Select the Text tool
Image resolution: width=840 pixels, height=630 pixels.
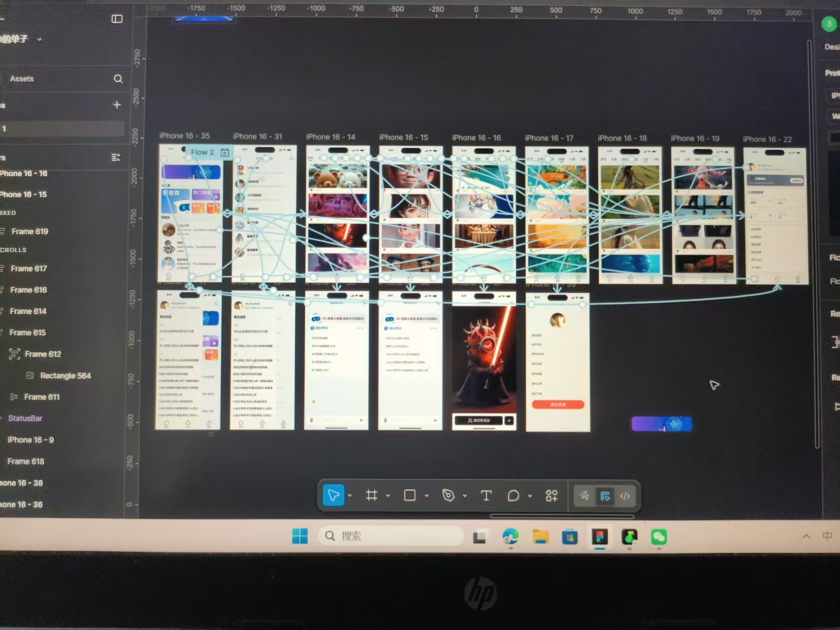coord(486,496)
